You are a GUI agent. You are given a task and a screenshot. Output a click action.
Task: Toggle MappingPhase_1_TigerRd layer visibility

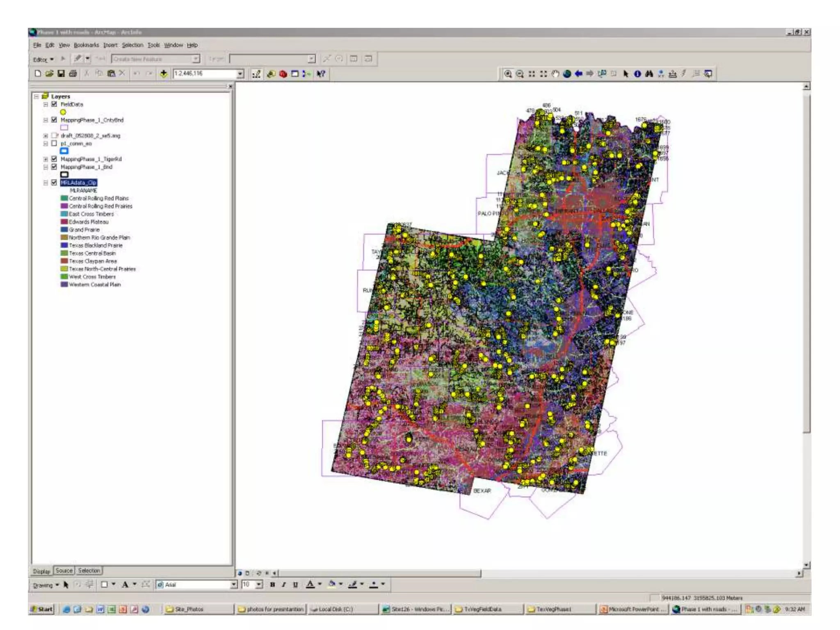[54, 159]
